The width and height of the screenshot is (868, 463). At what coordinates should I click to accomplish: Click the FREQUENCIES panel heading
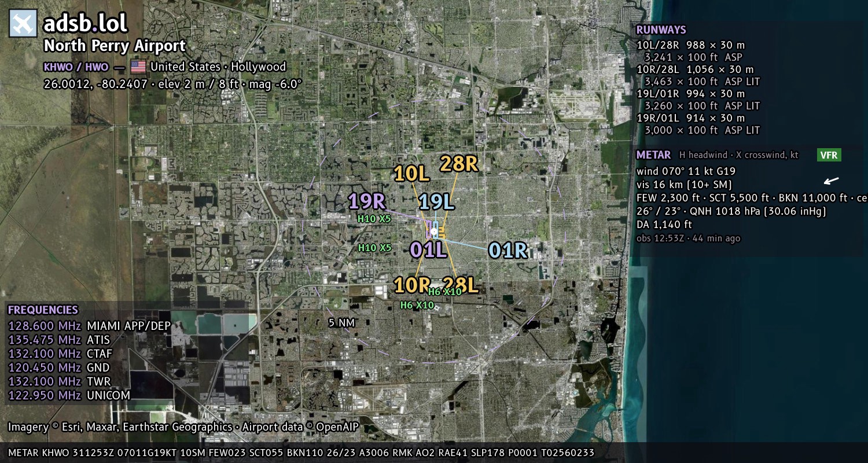point(43,310)
